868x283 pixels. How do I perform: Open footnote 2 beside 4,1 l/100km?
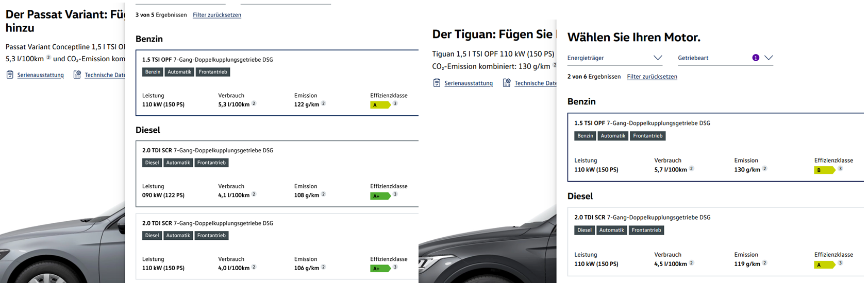(x=254, y=194)
